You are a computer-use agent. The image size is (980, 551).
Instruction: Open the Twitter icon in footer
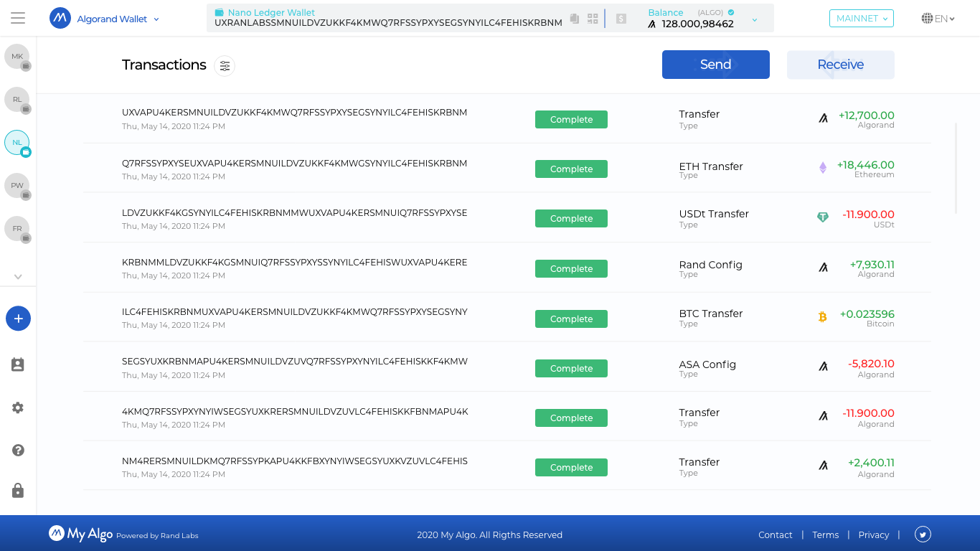click(x=923, y=534)
